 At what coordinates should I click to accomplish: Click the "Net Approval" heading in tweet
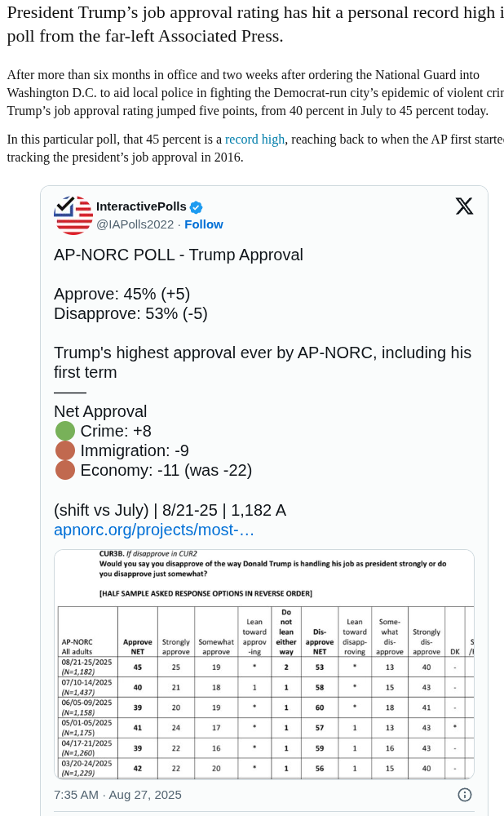(100, 412)
